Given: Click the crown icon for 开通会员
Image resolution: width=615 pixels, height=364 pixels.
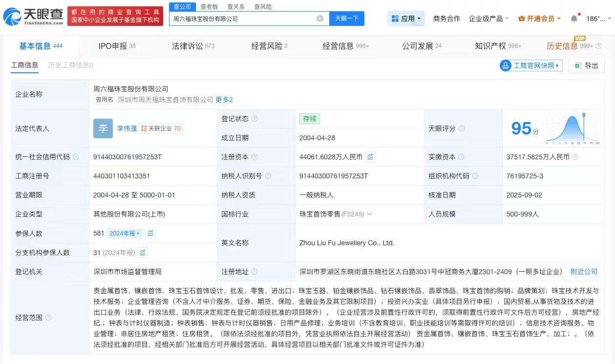Looking at the screenshot, I should [x=522, y=19].
